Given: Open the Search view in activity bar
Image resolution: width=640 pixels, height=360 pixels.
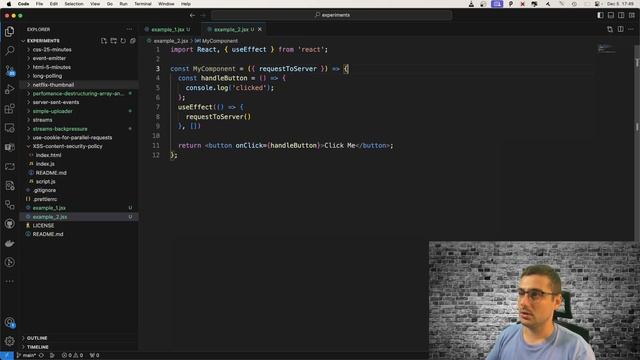Looking at the screenshot, I should click(x=9, y=51).
